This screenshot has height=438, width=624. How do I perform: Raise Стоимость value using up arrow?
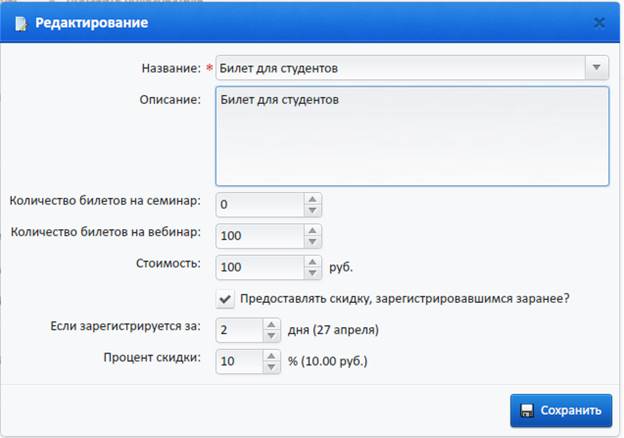click(x=313, y=262)
